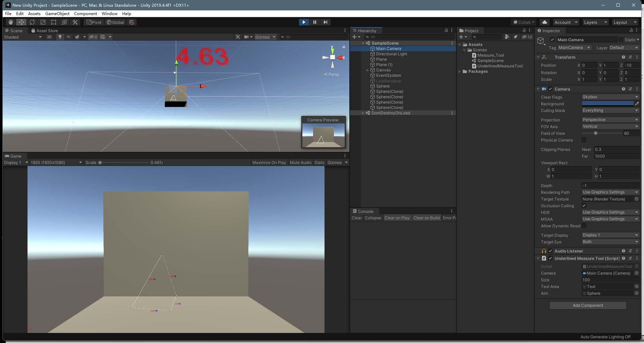Enable Physical Camera checkbox
This screenshot has width=644, height=343.
coord(584,140)
